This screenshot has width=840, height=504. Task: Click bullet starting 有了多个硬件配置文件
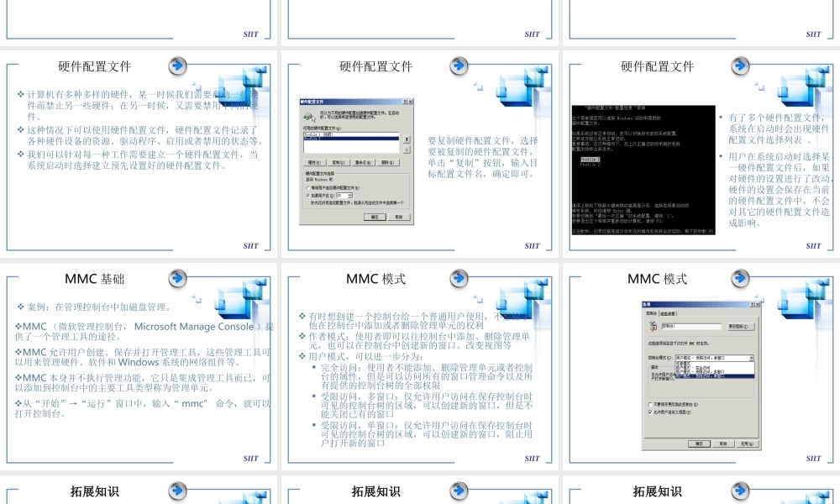click(x=774, y=129)
